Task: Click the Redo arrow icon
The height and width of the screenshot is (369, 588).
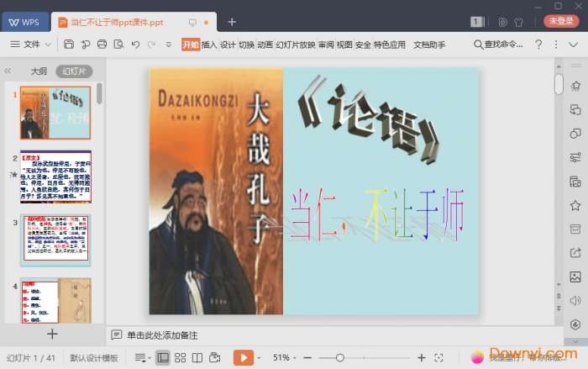Action: click(x=152, y=45)
